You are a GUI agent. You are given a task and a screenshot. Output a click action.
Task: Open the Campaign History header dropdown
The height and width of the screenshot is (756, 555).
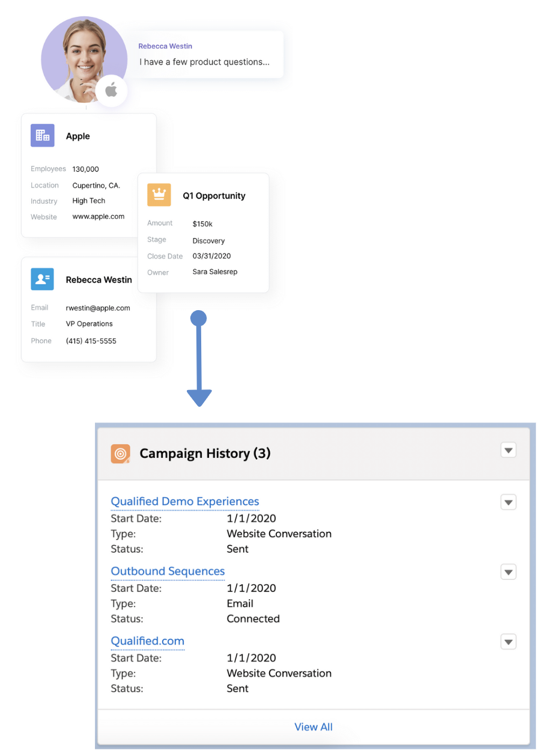509,450
